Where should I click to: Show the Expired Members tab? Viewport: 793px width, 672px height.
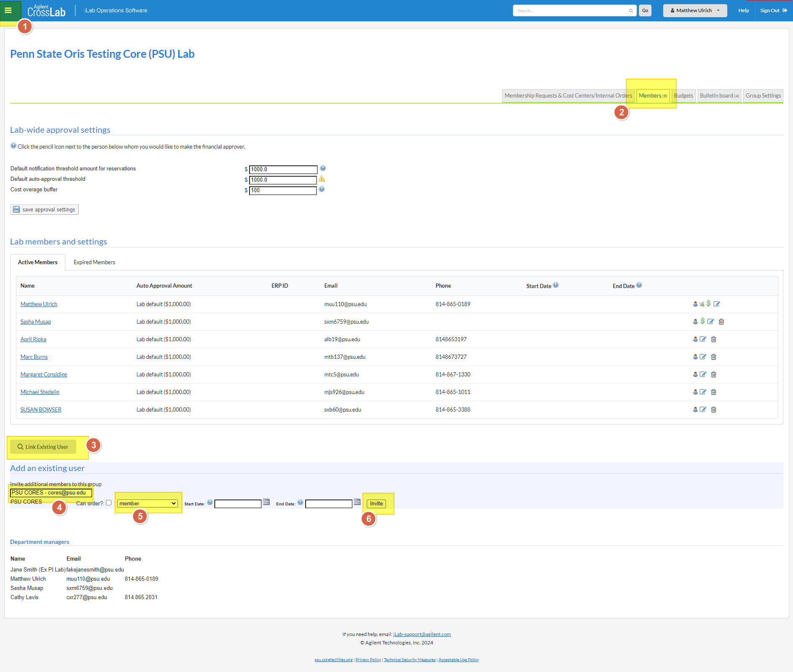pyautogui.click(x=94, y=263)
